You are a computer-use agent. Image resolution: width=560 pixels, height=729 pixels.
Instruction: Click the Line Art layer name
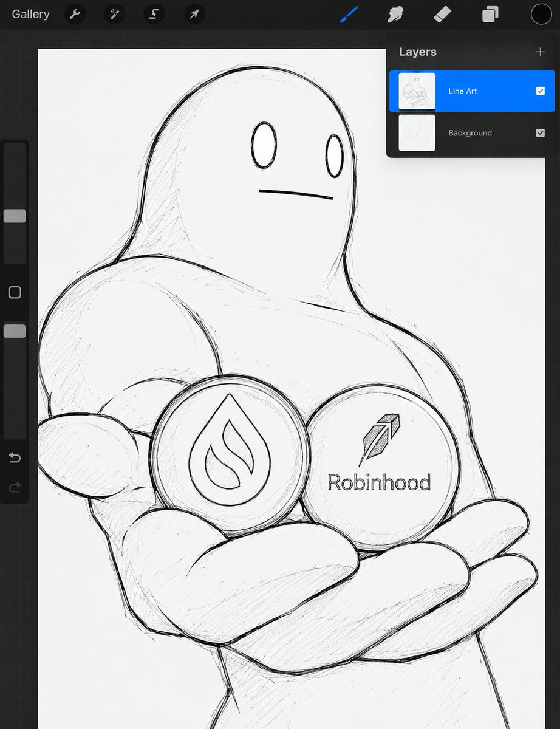[x=462, y=91]
